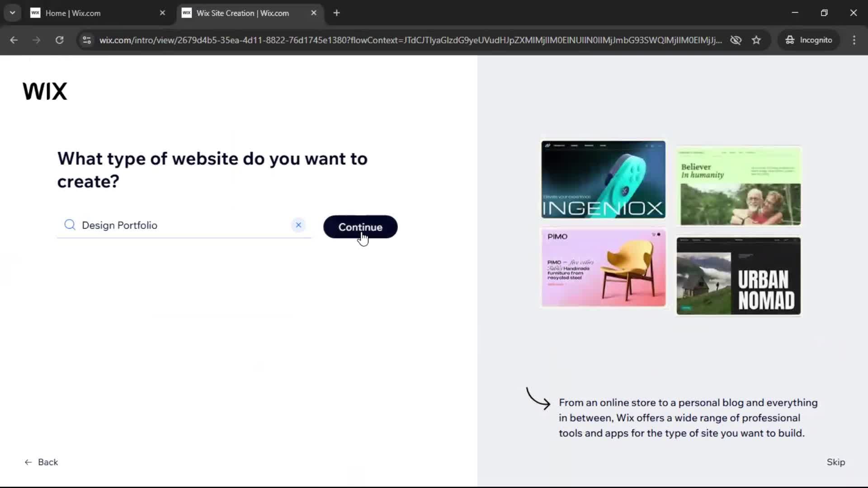This screenshot has height=488, width=868.
Task: Click the website type search field
Action: tap(184, 225)
